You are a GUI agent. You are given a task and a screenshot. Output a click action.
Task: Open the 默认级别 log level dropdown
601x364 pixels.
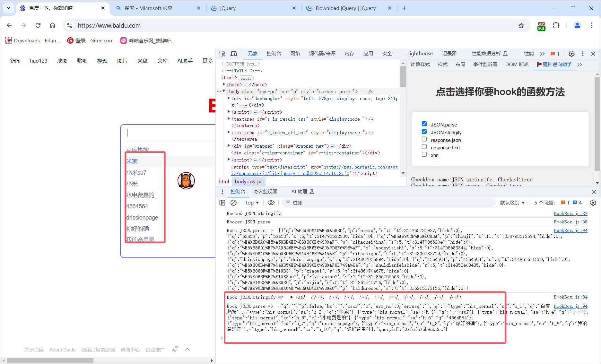pos(512,203)
